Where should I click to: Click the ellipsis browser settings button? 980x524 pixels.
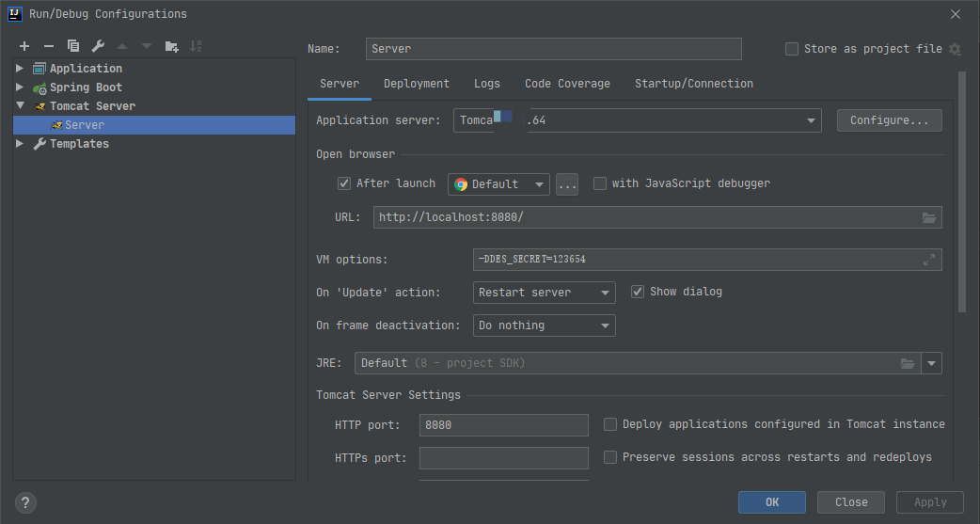567,184
